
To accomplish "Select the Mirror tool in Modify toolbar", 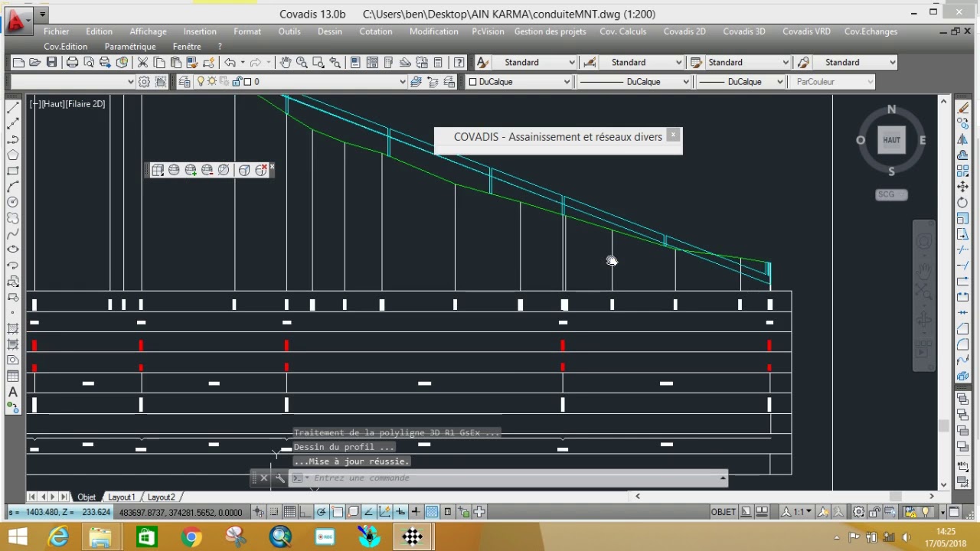I will tap(963, 139).
